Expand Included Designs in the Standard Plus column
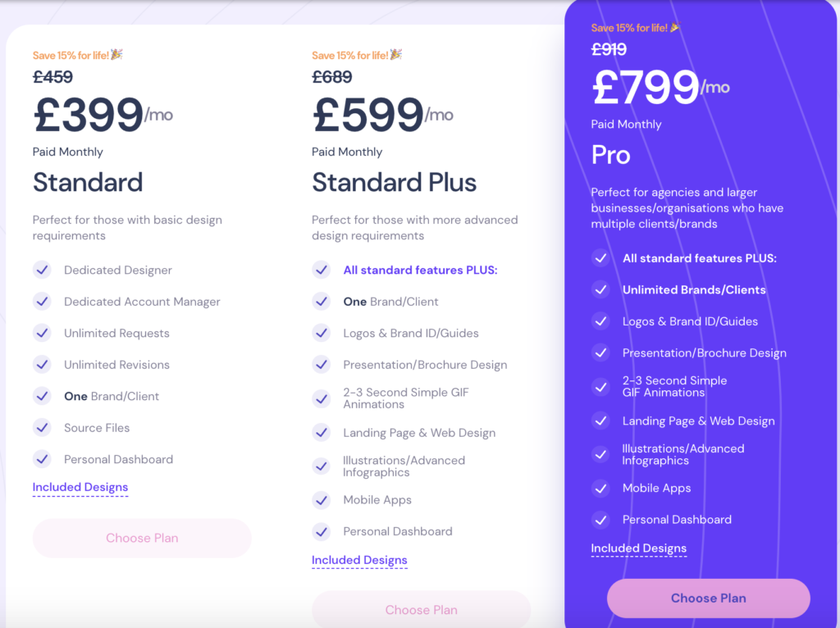This screenshot has height=628, width=840. [x=359, y=560]
